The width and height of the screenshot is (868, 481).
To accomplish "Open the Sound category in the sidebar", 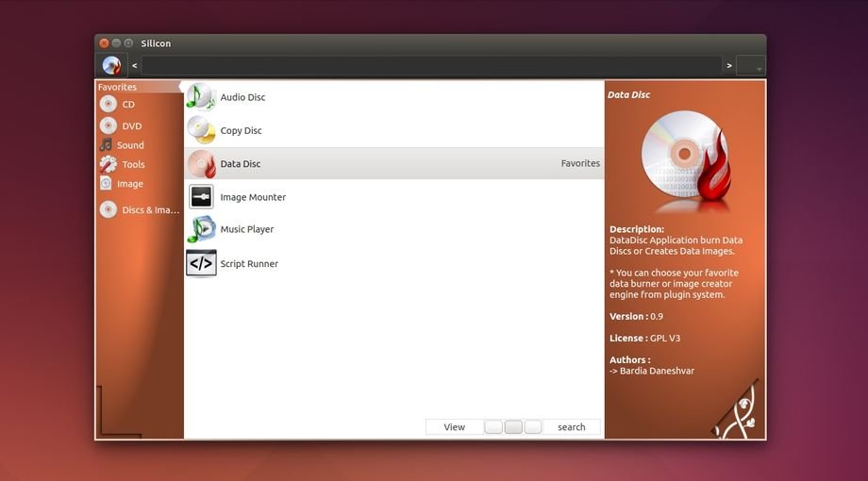I will click(130, 145).
